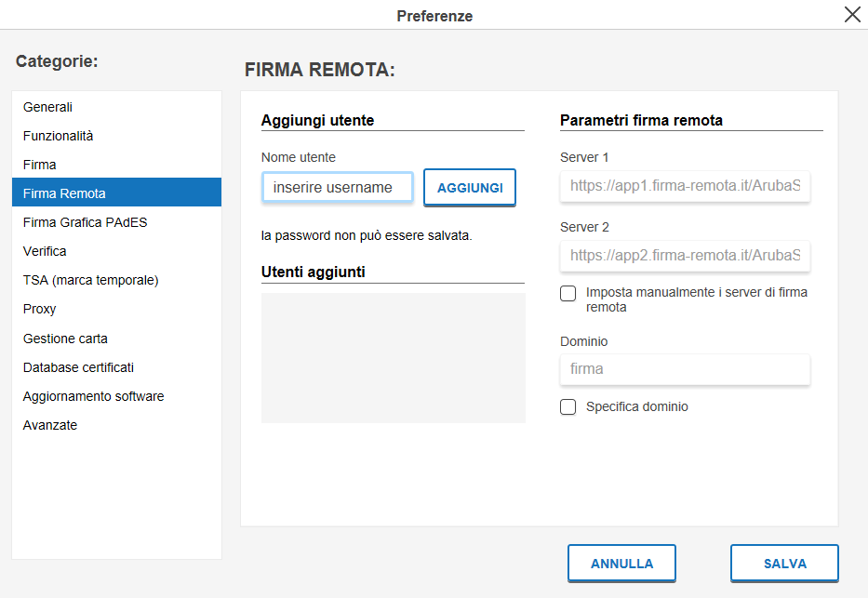Select the Proxy category
The image size is (868, 598).
coord(117,309)
